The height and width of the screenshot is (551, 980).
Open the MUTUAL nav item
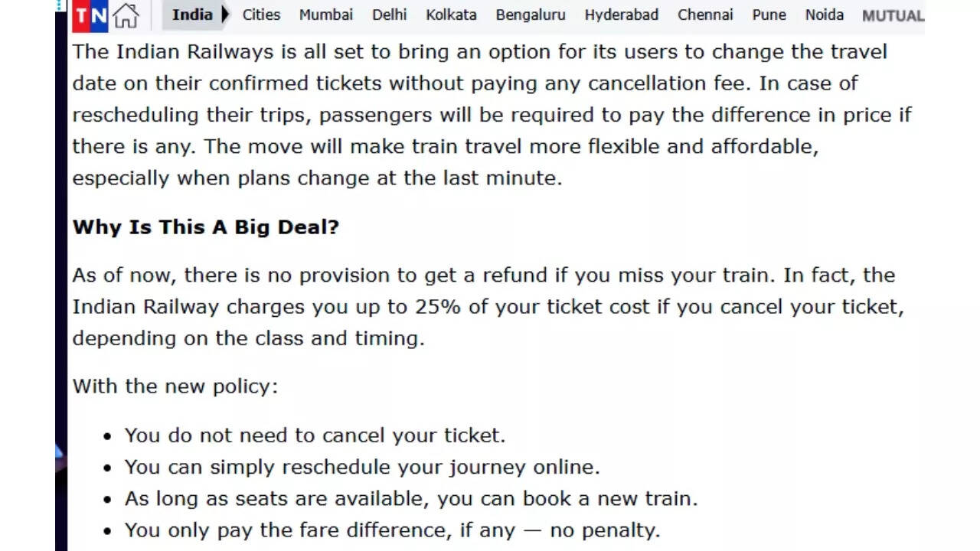[x=893, y=15]
